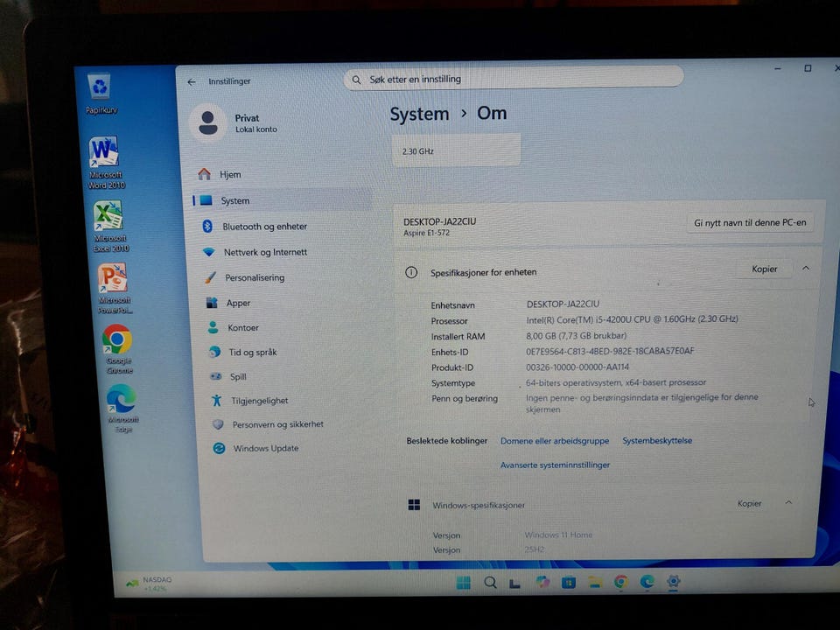Open Microsoft Word 2010 desktop shortcut
Screen dimensions: 840x630
[105, 163]
